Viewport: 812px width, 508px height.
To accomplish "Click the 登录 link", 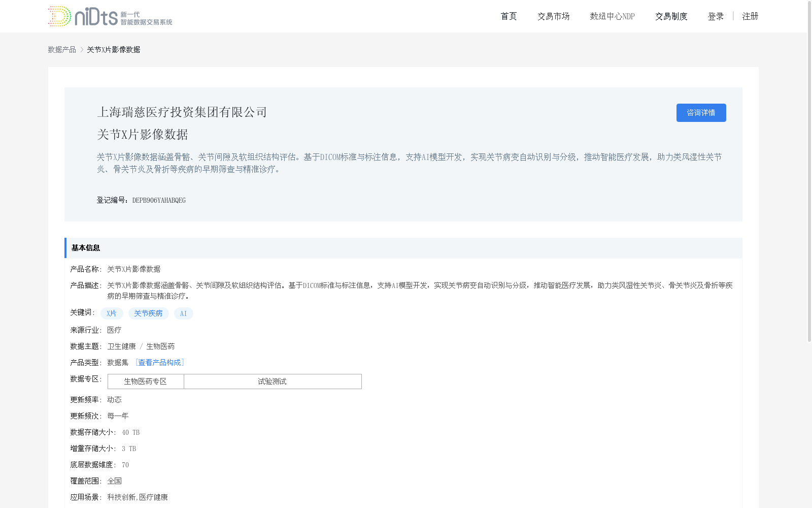I will [x=716, y=16].
